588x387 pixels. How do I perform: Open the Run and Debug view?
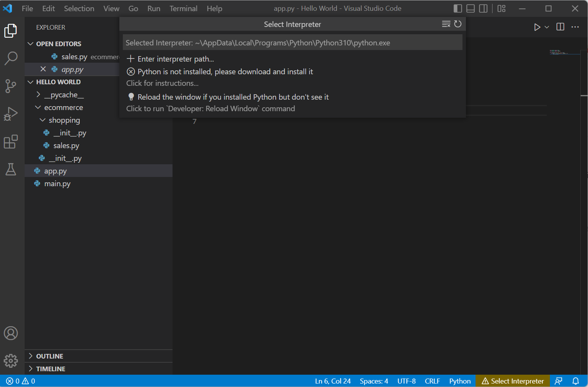11,114
